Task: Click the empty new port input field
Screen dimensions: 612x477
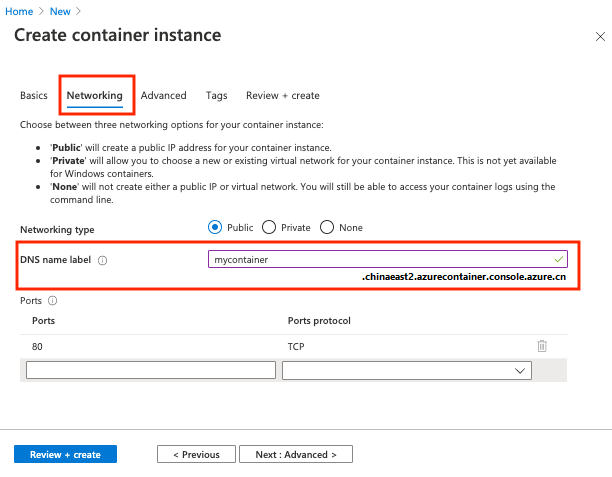Action: pyautogui.click(x=151, y=370)
